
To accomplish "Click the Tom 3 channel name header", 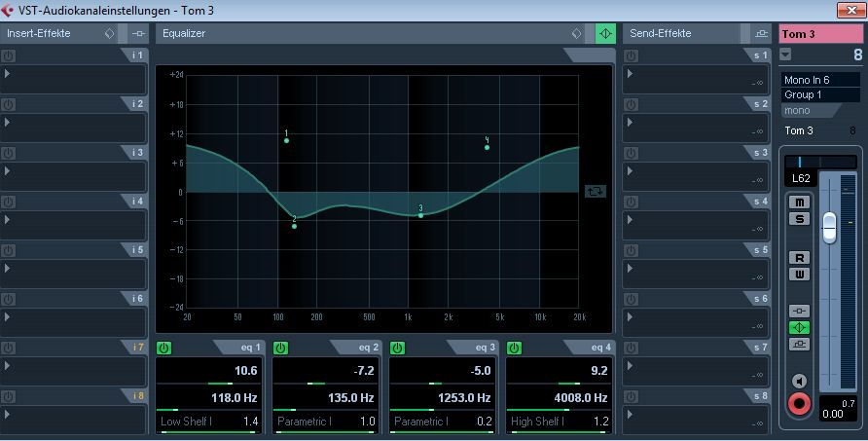I will [820, 34].
